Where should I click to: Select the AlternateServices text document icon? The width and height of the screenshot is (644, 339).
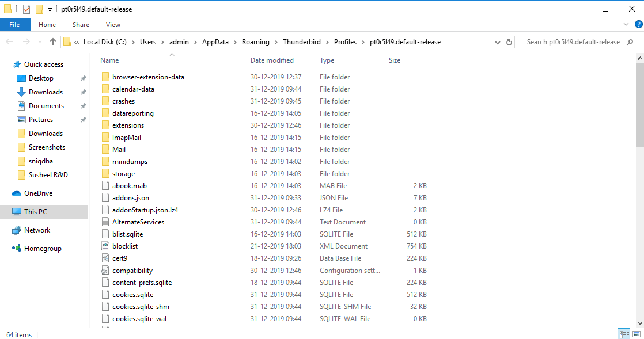pyautogui.click(x=105, y=222)
